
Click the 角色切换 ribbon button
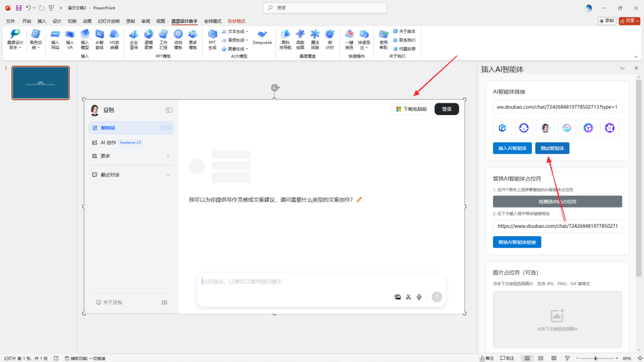click(x=36, y=39)
